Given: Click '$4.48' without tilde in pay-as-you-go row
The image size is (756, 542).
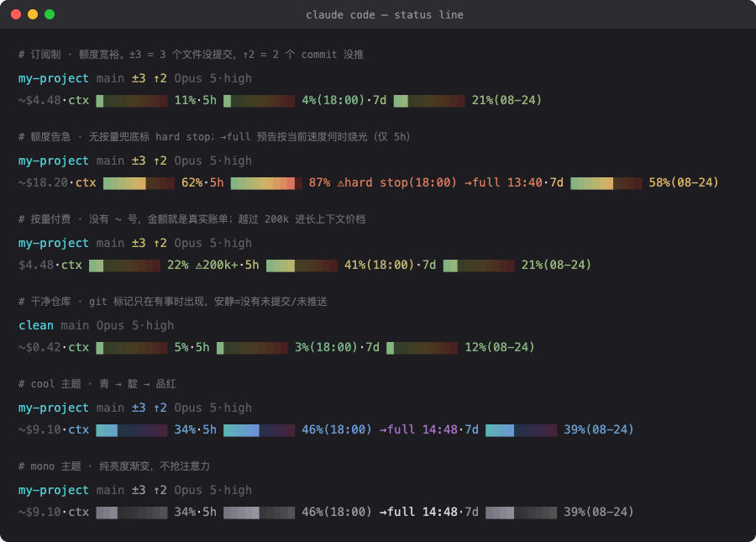Looking at the screenshot, I should (x=36, y=266).
